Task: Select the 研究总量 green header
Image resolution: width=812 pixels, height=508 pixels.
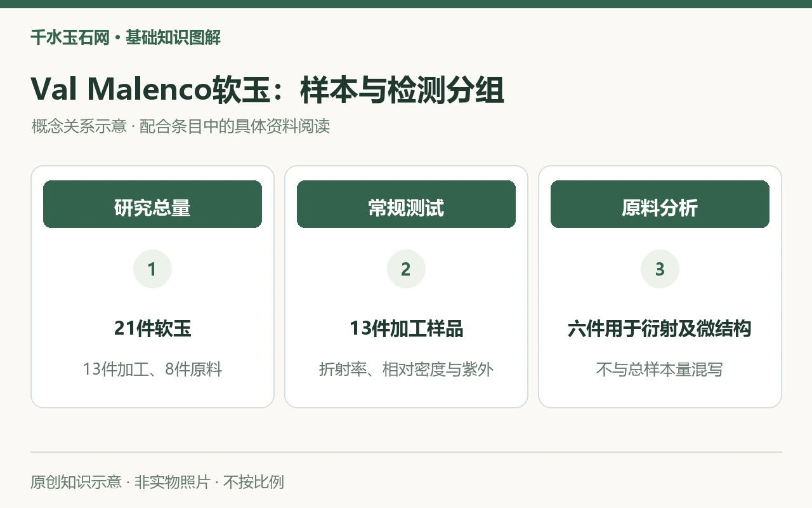Action: point(152,204)
